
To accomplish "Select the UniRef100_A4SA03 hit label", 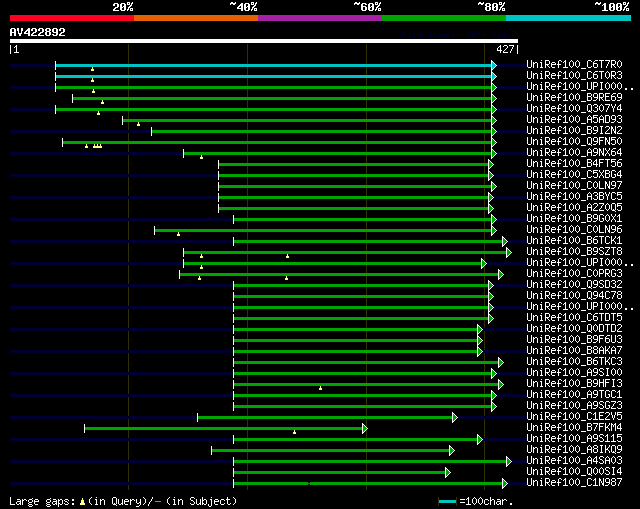I will coord(574,461).
